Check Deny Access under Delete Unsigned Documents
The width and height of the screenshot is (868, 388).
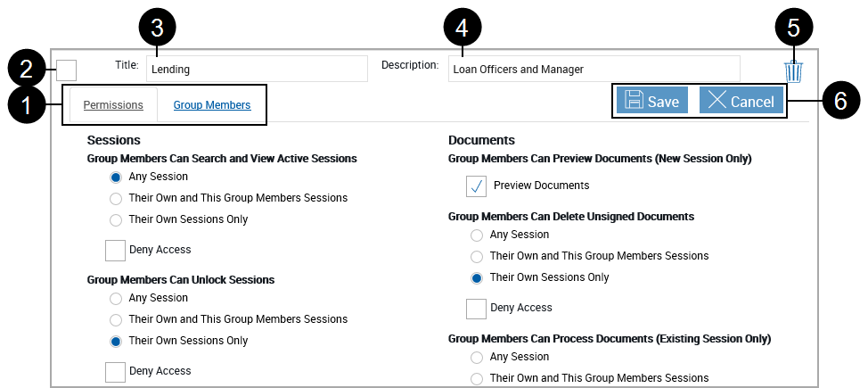pyautogui.click(x=476, y=309)
